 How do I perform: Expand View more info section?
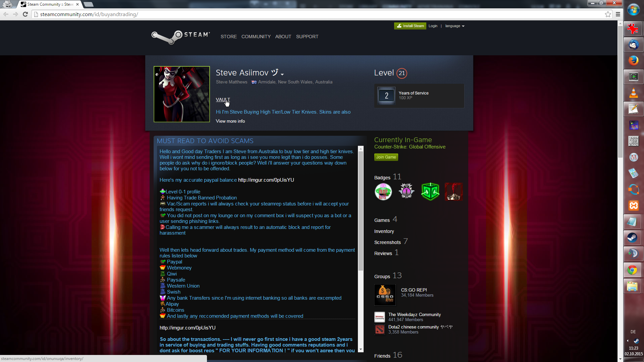(230, 121)
